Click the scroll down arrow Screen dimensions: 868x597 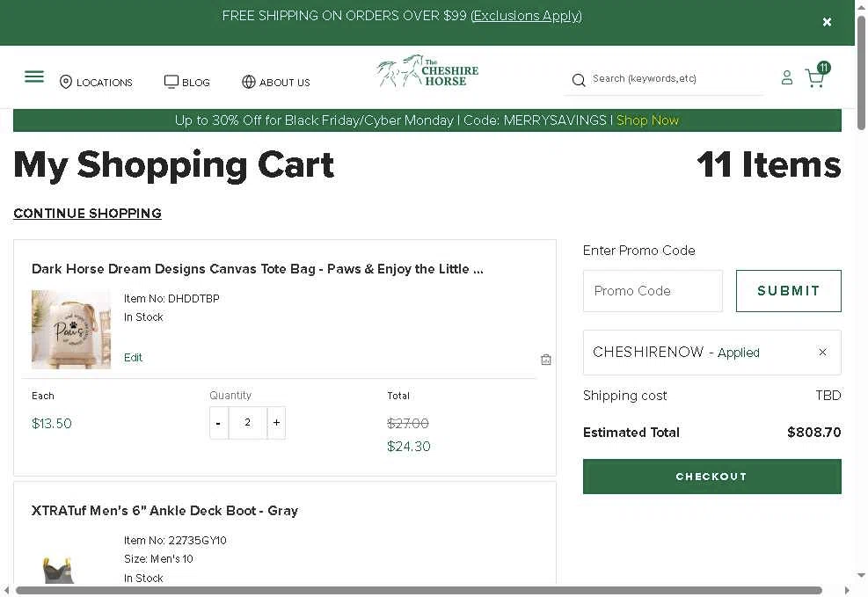coord(861,575)
